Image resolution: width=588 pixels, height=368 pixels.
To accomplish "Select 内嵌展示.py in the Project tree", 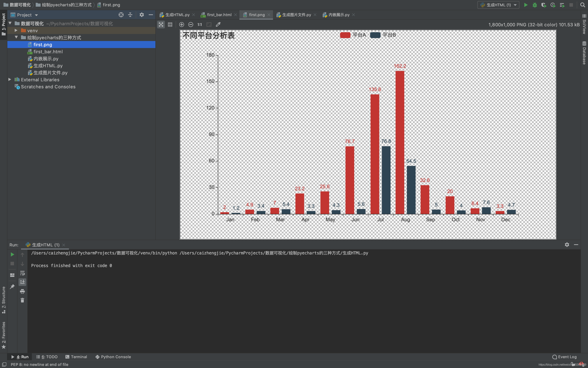I will (x=46, y=59).
